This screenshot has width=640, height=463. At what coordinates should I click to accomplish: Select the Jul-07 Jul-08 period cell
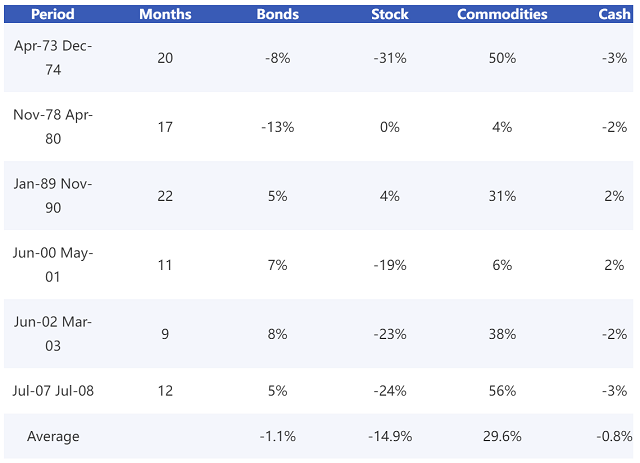[53, 390]
